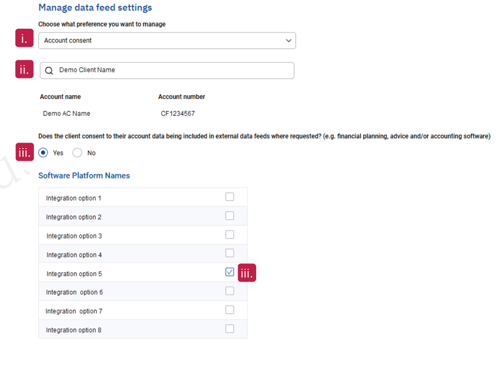
Task: Click the magnifier search icon
Action: coord(49,71)
